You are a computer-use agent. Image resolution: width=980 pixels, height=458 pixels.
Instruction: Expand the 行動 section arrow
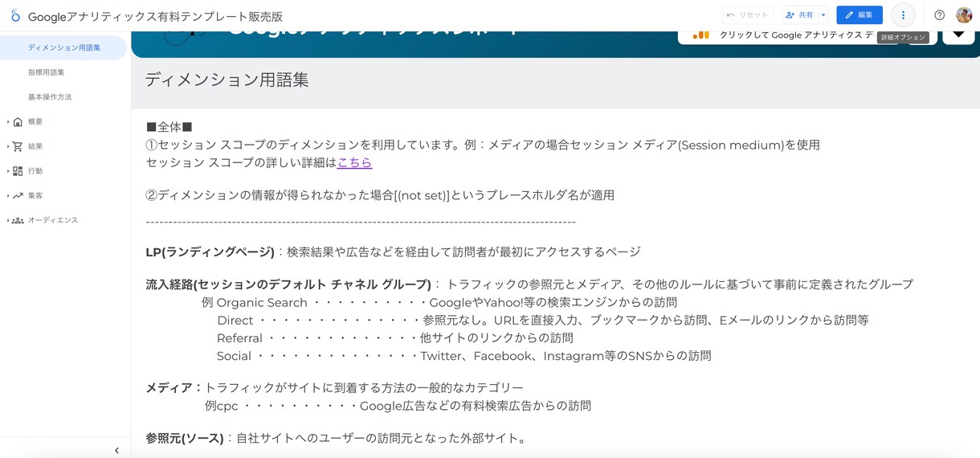click(8, 171)
